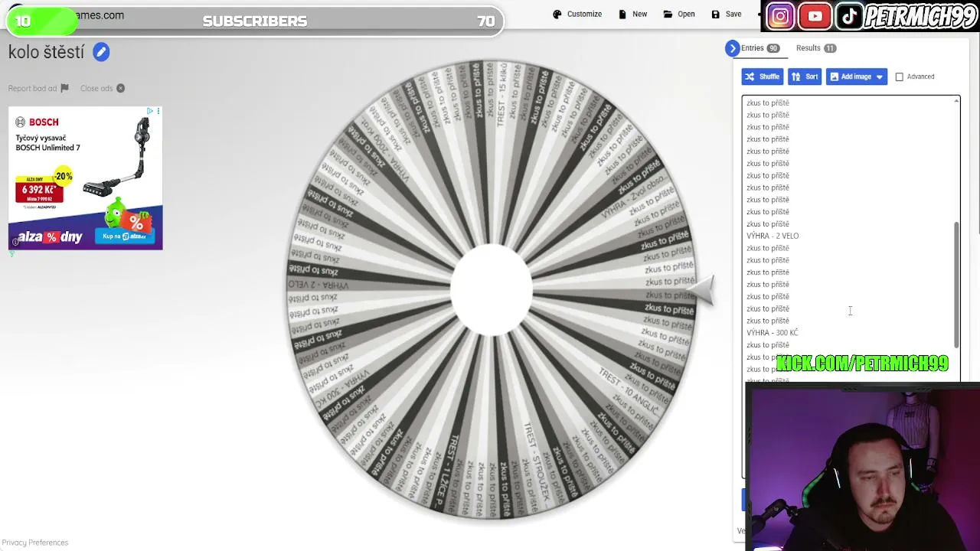980x551 pixels.
Task: Click the AdChoices icon on the ad
Action: pyautogui.click(x=150, y=112)
